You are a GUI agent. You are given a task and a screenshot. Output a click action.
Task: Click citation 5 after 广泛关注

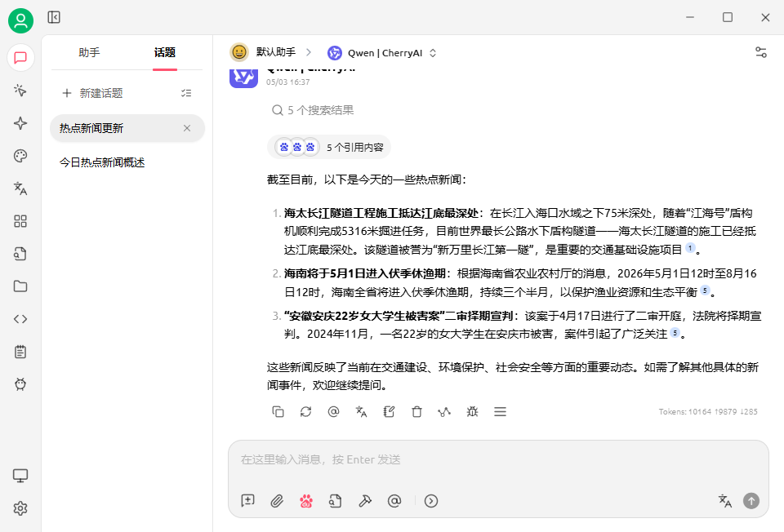coord(675,333)
